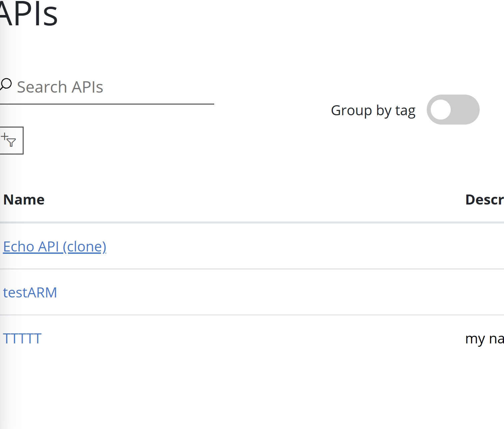This screenshot has width=504, height=429.
Task: Open the add filter button
Action: coord(11,141)
